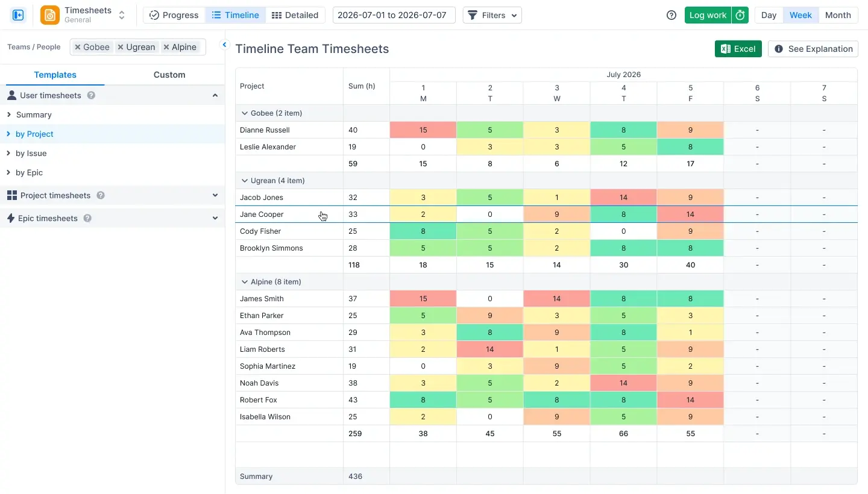The image size is (868, 494).
Task: Select the Week period
Action: pyautogui.click(x=800, y=15)
